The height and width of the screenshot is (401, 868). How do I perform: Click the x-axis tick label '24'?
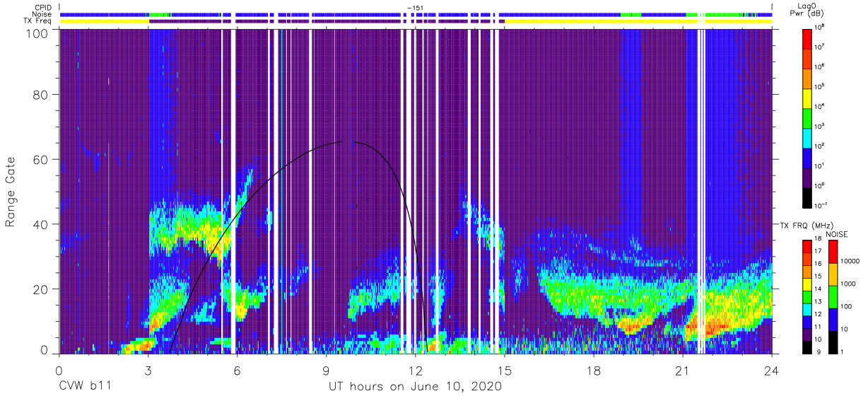(x=771, y=371)
